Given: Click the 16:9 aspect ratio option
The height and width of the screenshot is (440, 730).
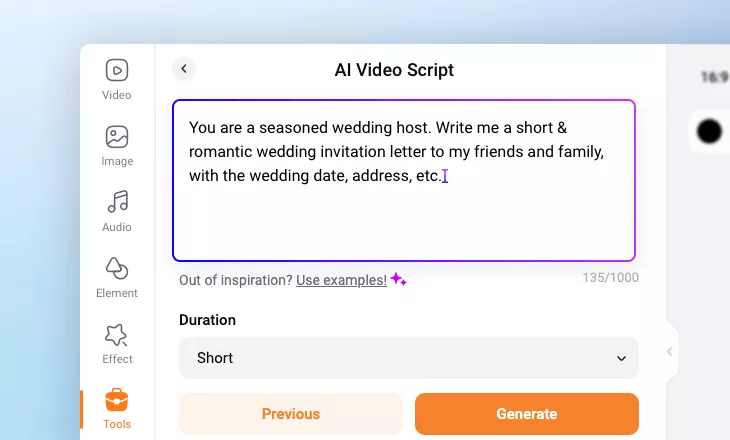Looking at the screenshot, I should click(x=714, y=77).
